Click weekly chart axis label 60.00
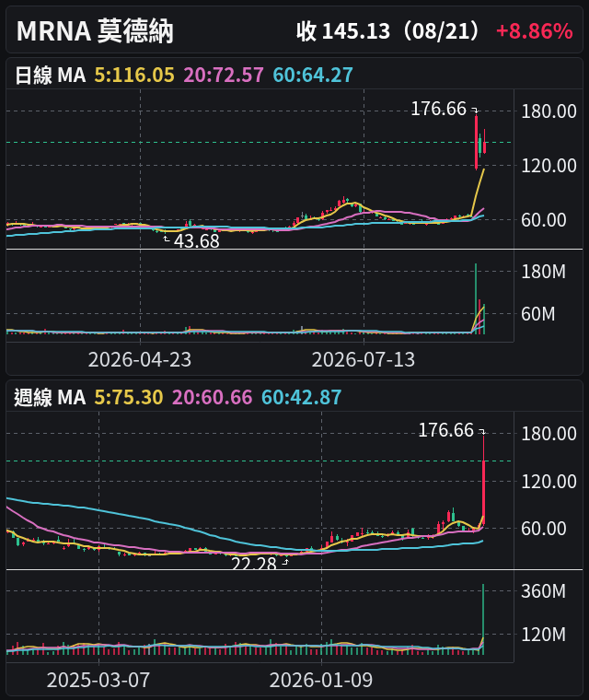The width and height of the screenshot is (589, 700). [x=544, y=529]
